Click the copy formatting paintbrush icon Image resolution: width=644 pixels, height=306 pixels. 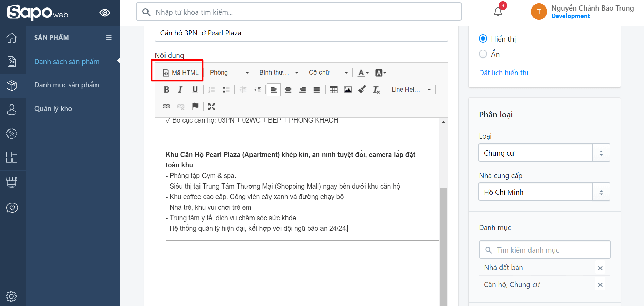click(x=362, y=90)
